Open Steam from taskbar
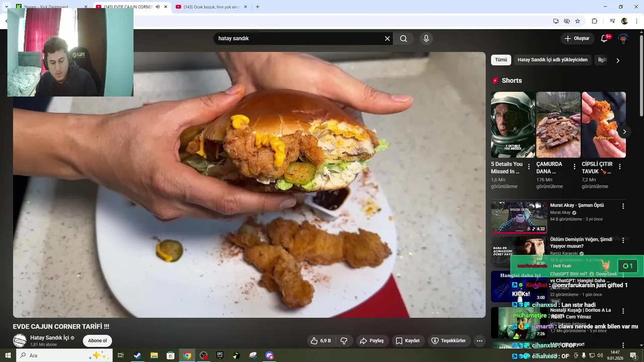644x362 pixels. pos(137,355)
